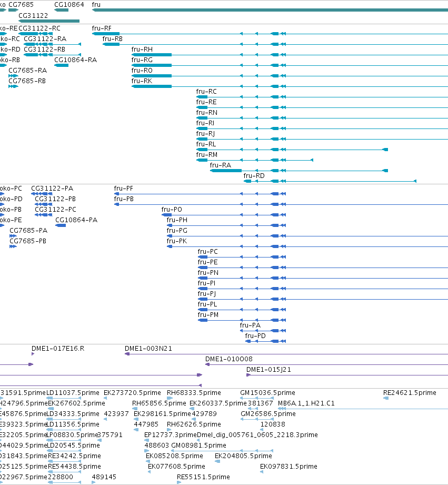Select CG31122-RC transcript label
448x485 pixels.
click(39, 28)
